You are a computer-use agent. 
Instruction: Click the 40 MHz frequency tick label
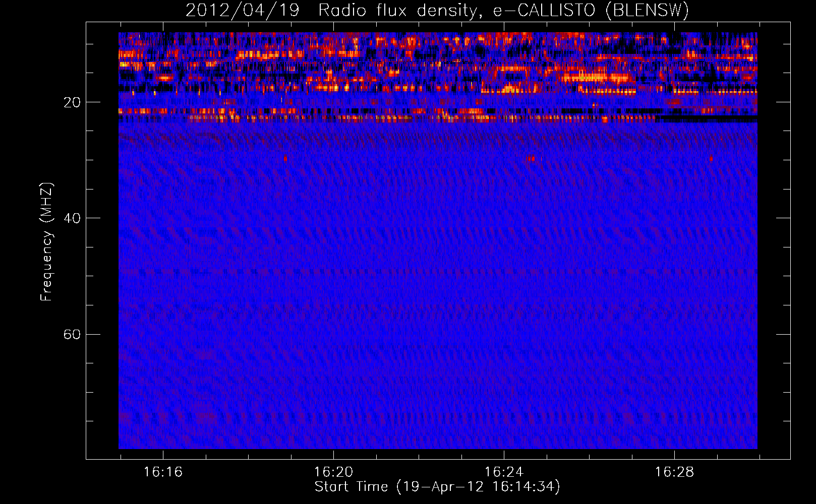(72, 218)
